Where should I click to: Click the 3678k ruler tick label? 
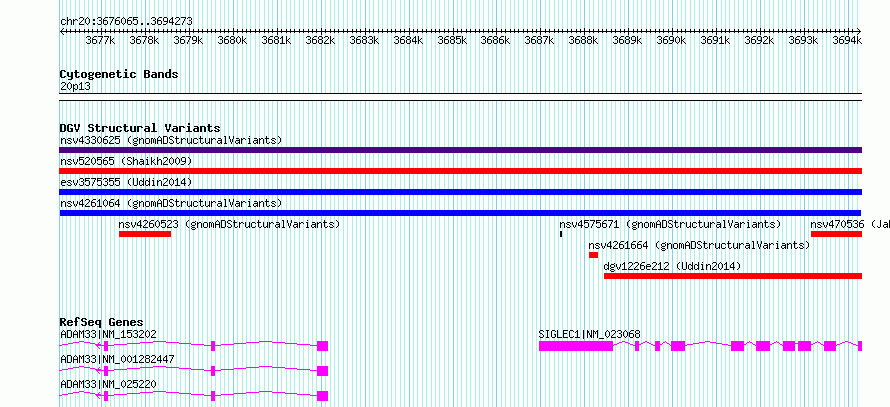(144, 41)
